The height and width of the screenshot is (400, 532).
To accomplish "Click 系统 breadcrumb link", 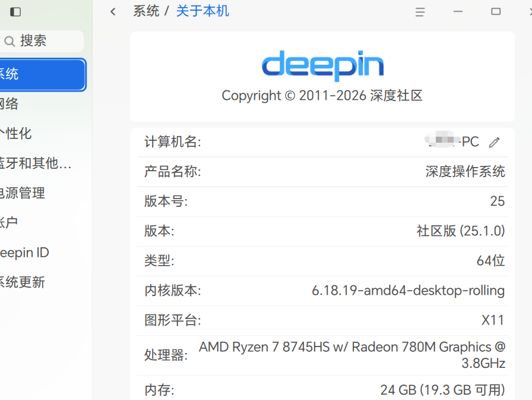I will (146, 11).
